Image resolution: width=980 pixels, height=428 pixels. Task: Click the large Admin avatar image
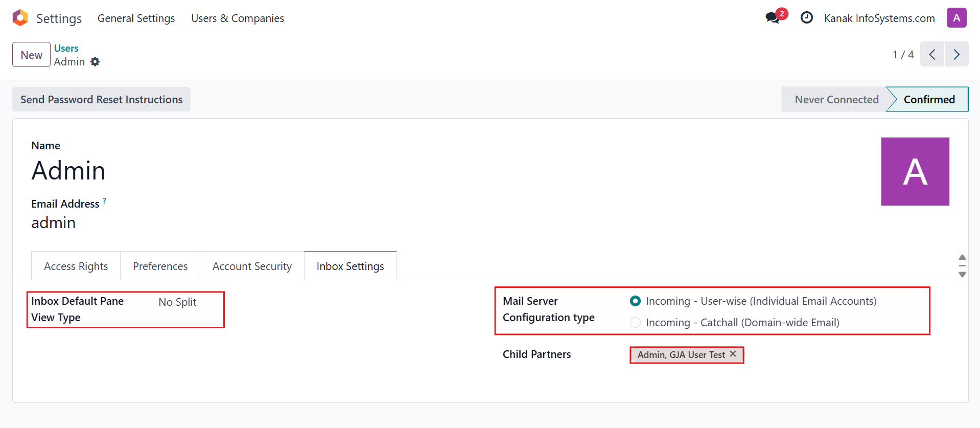click(x=915, y=171)
